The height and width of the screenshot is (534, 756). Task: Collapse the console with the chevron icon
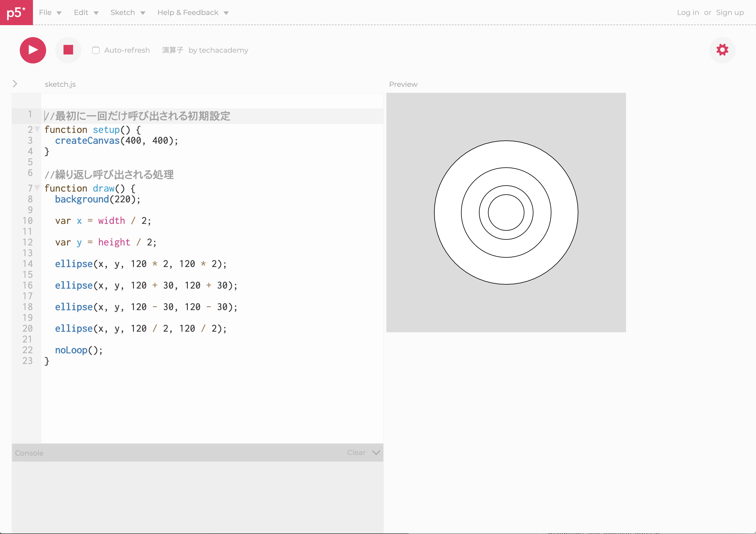point(376,453)
